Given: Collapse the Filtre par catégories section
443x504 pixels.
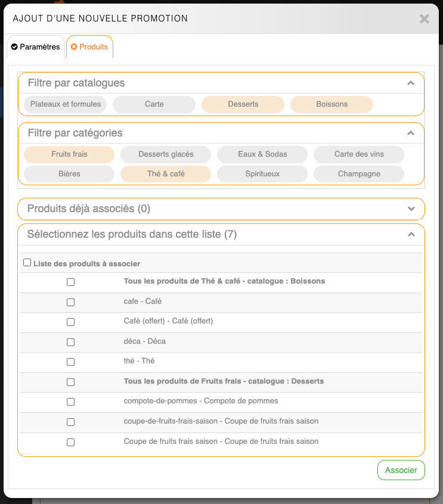Looking at the screenshot, I should [410, 133].
